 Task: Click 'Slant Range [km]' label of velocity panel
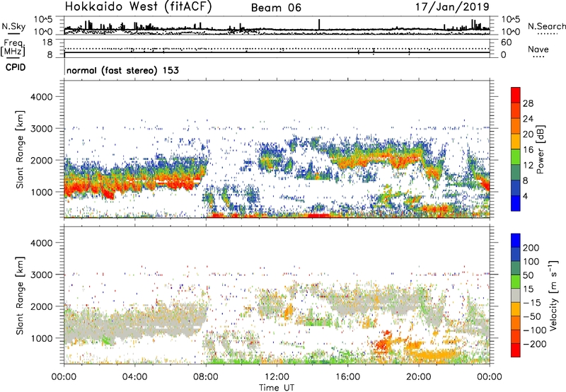click(x=21, y=295)
